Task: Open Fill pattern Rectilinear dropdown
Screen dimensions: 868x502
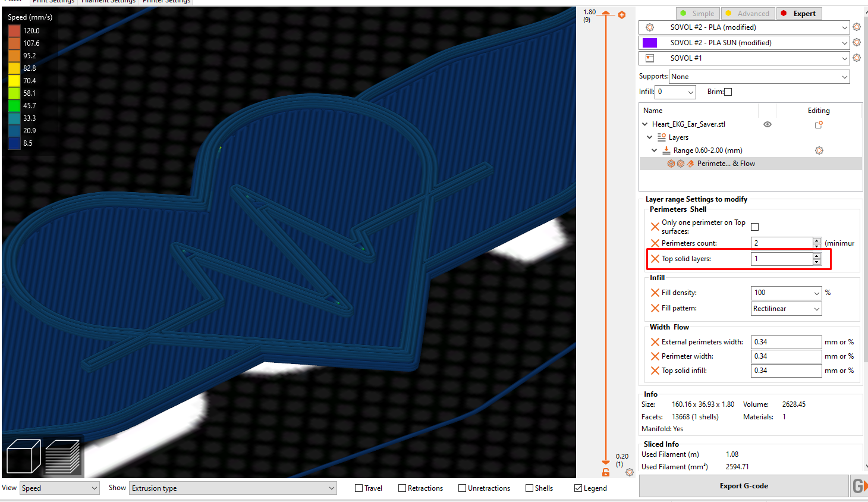Action: pos(787,309)
